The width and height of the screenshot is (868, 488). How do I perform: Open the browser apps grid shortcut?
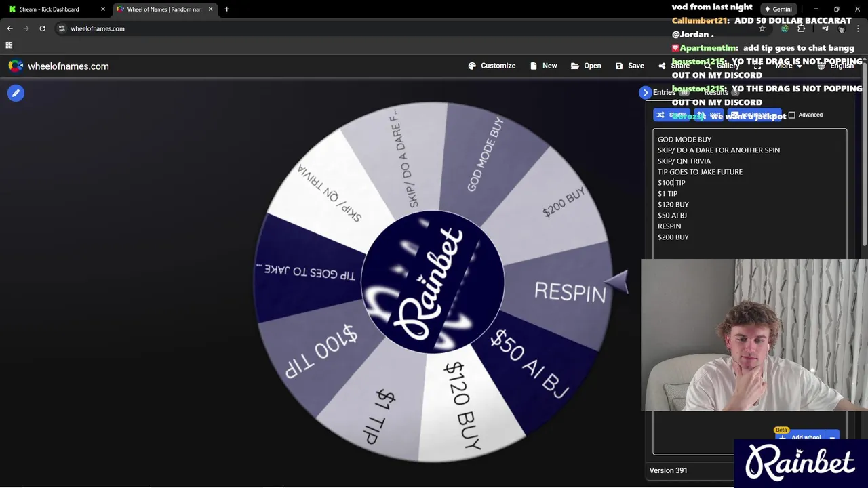coord(9,45)
